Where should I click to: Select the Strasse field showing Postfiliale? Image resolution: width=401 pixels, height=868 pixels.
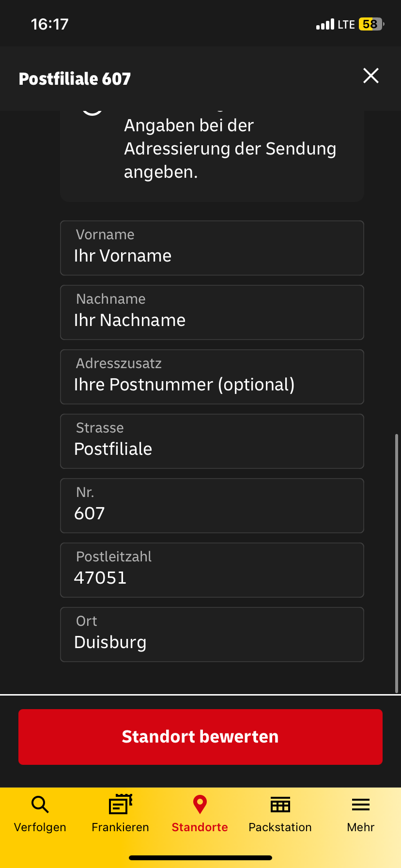coord(212,441)
